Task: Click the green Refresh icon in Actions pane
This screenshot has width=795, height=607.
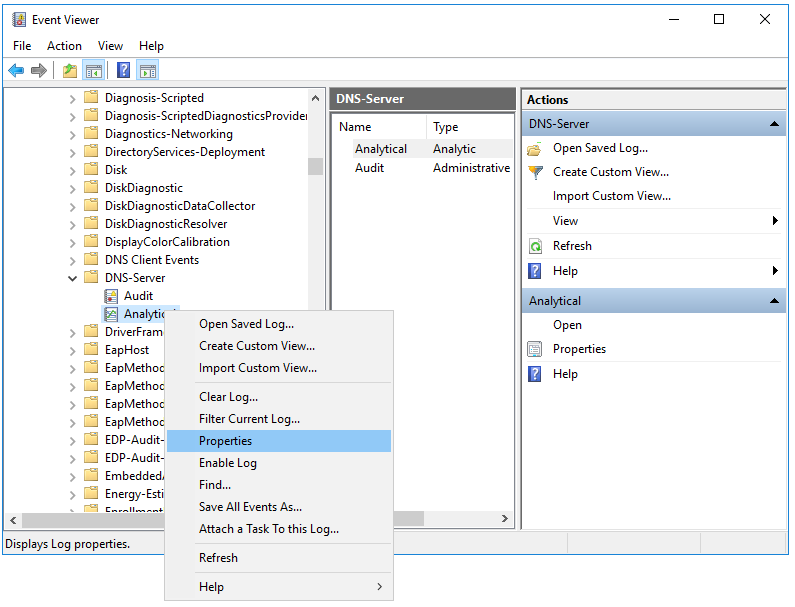Action: click(x=535, y=246)
